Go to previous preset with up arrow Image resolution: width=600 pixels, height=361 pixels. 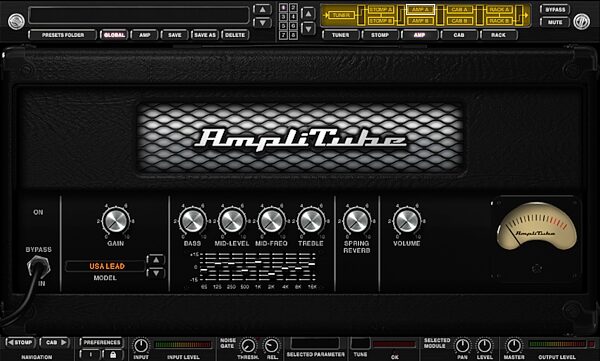click(x=262, y=10)
